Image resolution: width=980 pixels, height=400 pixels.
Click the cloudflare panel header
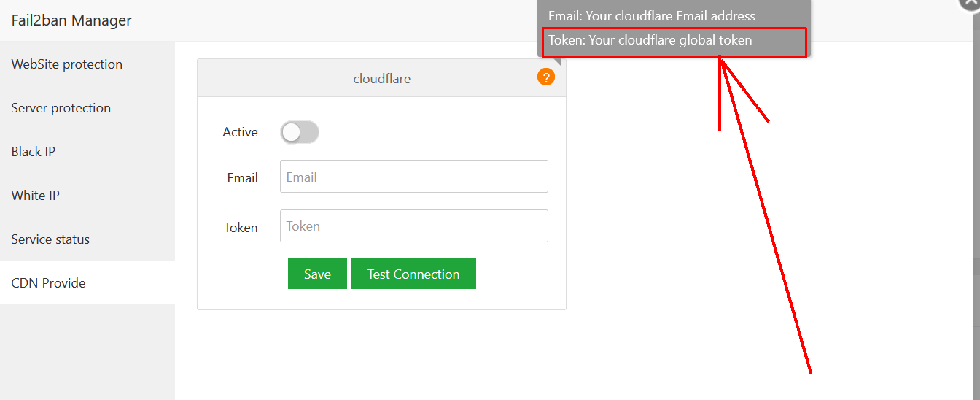tap(381, 78)
